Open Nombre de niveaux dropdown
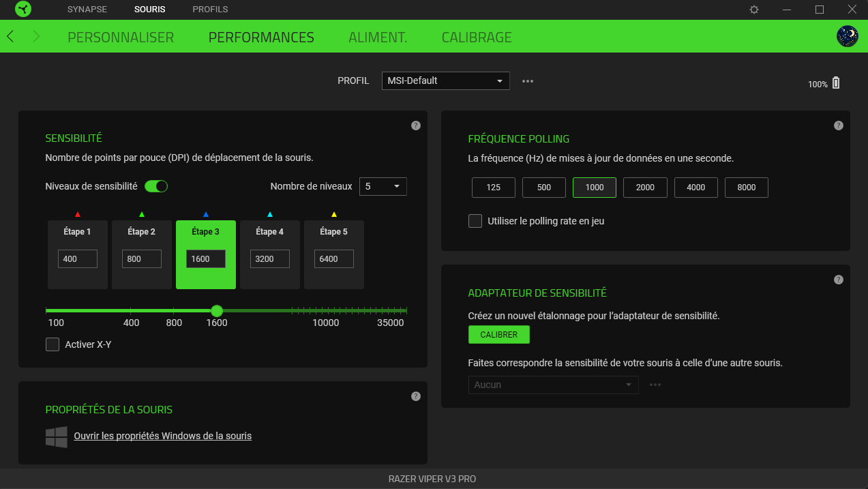The width and height of the screenshot is (868, 489). pyautogui.click(x=383, y=186)
